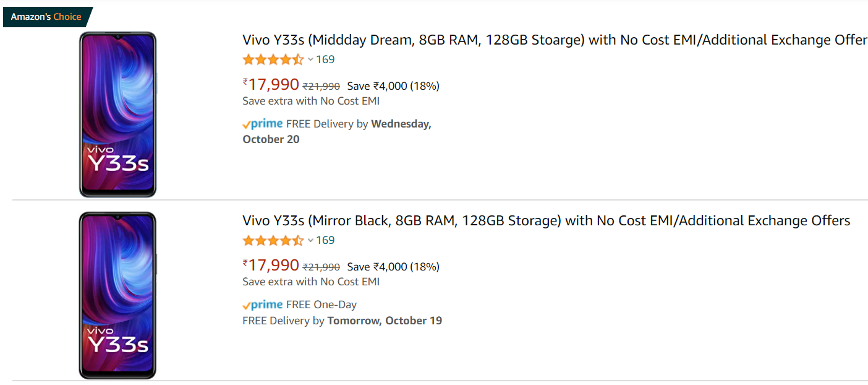Open the 169 reviews for the Midday Dream phone
Screen dimensions: 868x385
[325, 59]
